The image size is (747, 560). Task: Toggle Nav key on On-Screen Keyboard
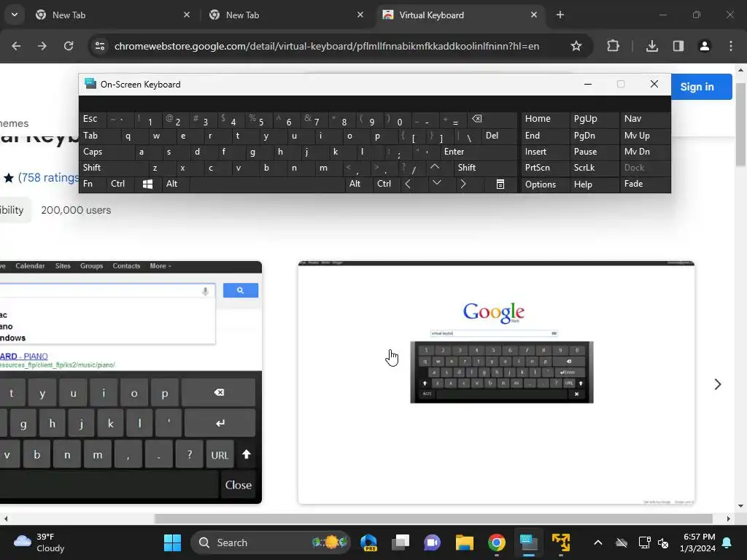click(645, 119)
